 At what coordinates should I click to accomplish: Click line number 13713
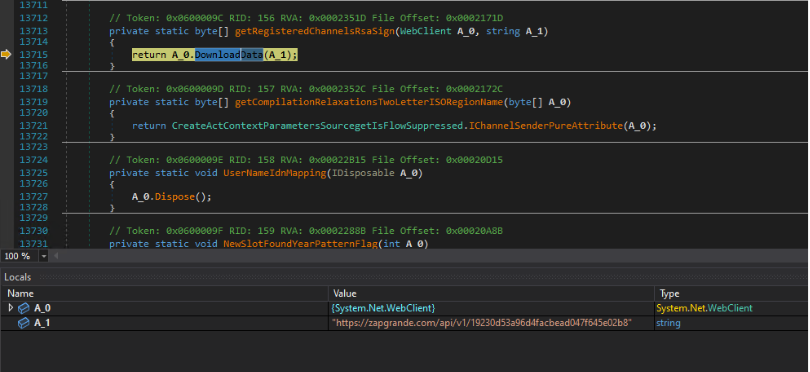click(34, 32)
